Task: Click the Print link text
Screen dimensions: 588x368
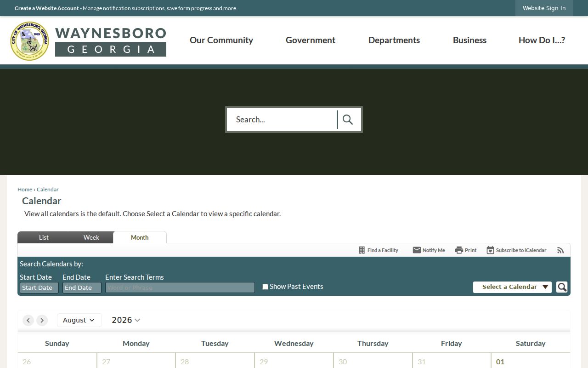Action: pos(470,250)
